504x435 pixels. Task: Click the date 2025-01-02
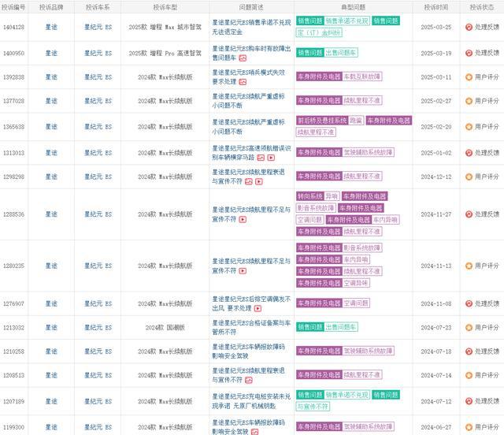coord(436,153)
